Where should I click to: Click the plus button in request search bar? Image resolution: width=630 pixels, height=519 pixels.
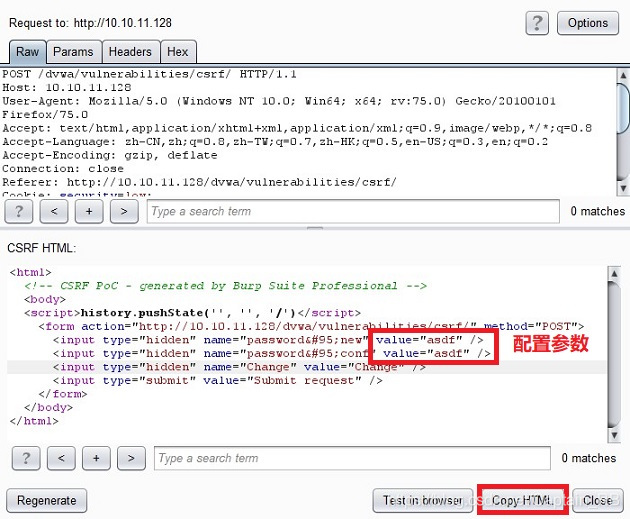[89, 211]
